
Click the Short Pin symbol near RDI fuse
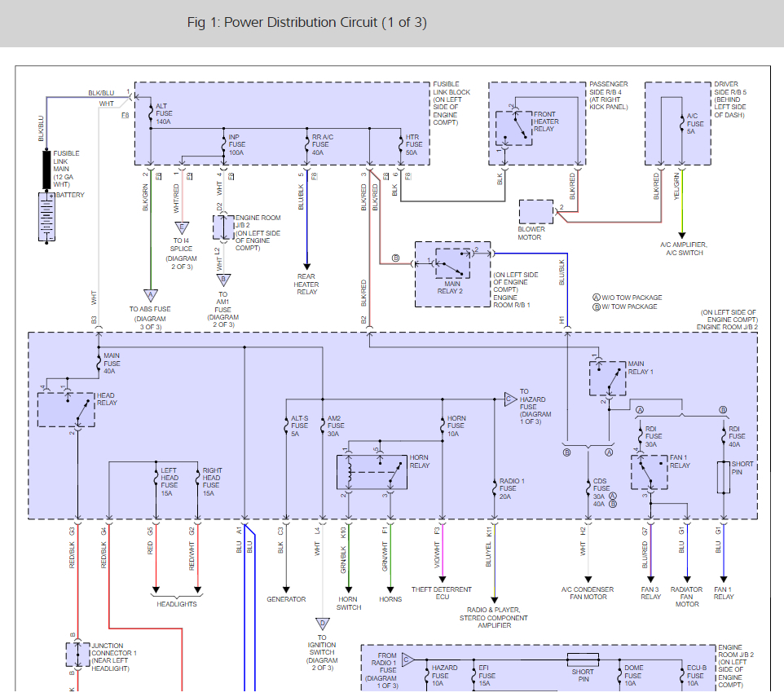click(724, 477)
